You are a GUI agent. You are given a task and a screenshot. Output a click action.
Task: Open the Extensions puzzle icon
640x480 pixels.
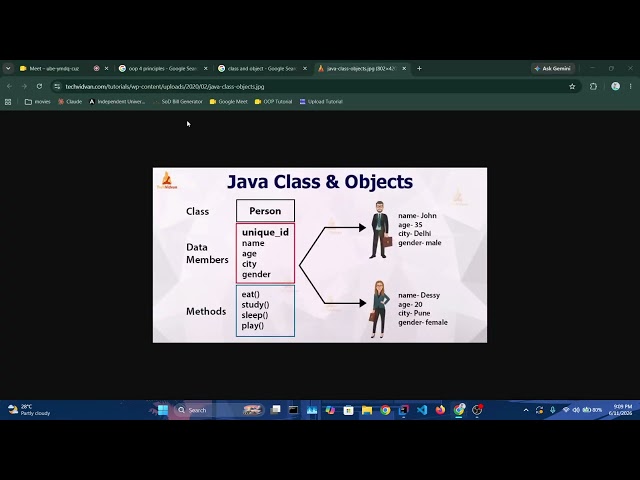click(593, 87)
